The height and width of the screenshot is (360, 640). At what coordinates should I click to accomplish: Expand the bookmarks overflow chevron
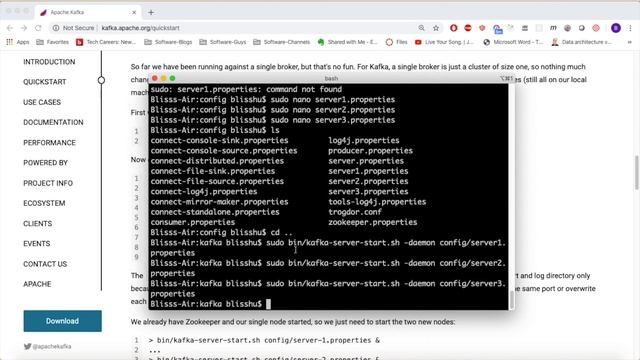629,42
